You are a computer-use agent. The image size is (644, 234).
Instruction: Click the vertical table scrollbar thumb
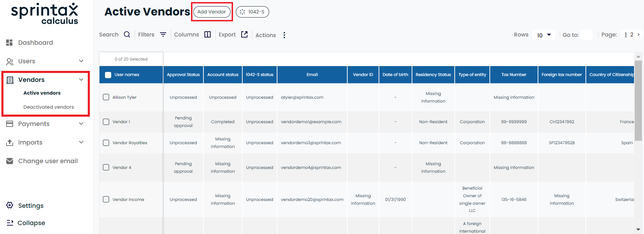click(638, 101)
